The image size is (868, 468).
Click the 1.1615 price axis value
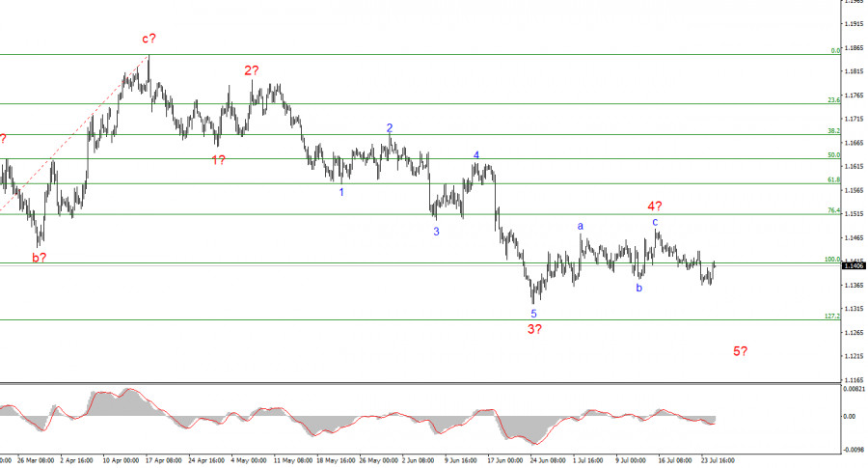click(854, 166)
